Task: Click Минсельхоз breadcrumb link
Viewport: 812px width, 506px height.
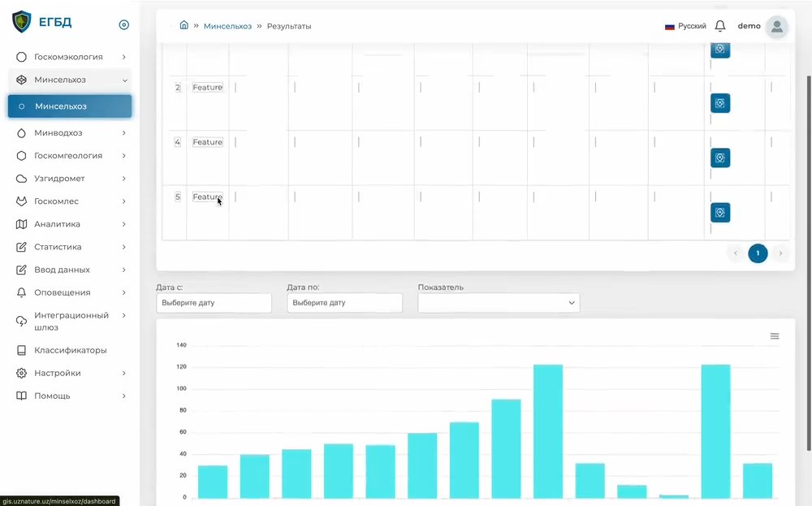Action: 227,27
